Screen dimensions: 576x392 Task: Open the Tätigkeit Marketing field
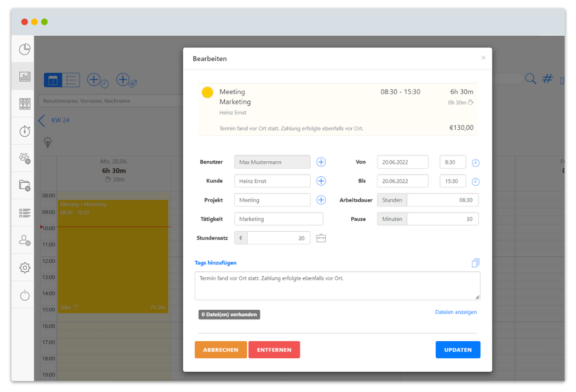[278, 219]
